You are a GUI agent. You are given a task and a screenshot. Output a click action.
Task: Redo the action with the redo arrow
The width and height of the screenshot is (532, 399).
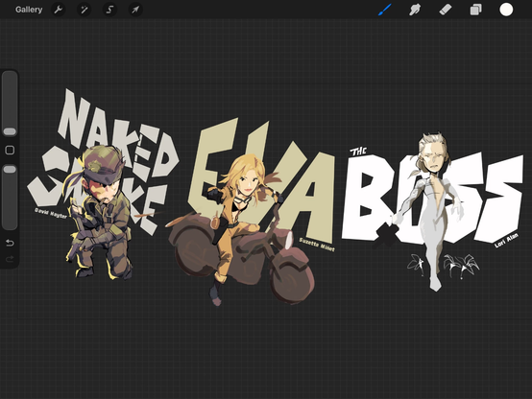[x=10, y=259]
